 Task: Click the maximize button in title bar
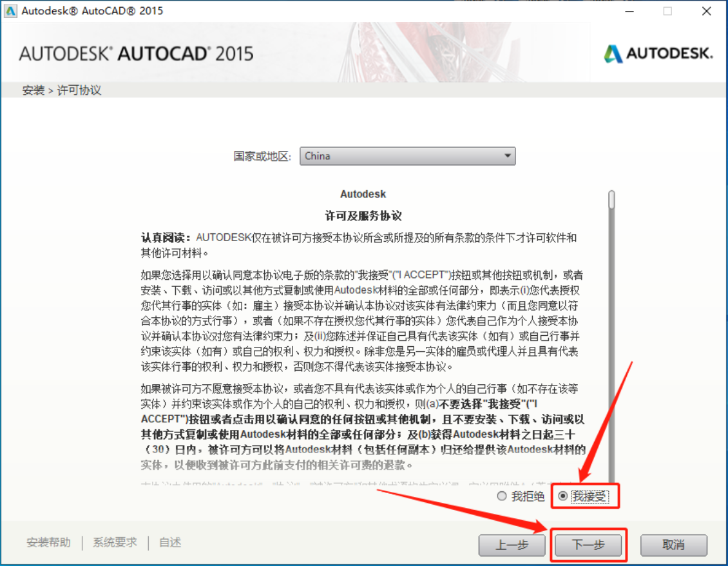pos(667,11)
